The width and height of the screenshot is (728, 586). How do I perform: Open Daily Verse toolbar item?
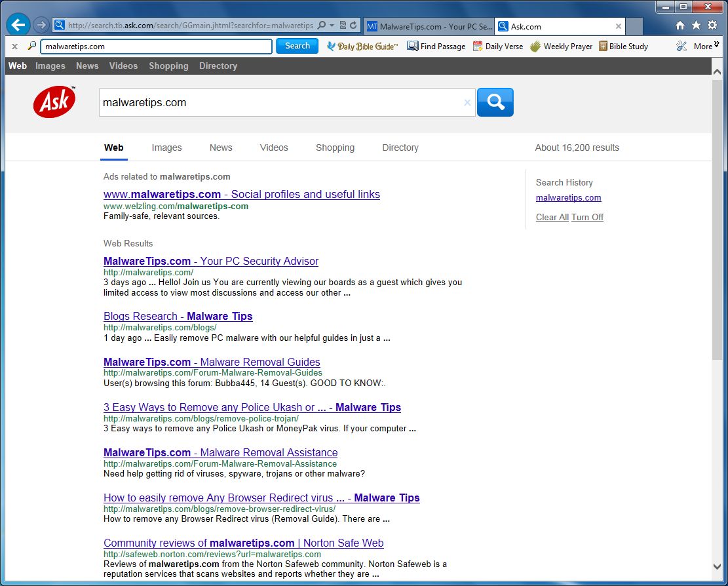pos(498,47)
